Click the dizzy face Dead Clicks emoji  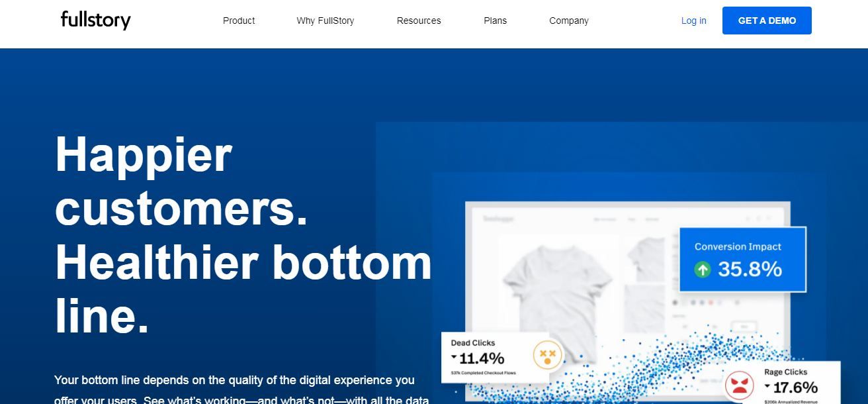(x=547, y=356)
